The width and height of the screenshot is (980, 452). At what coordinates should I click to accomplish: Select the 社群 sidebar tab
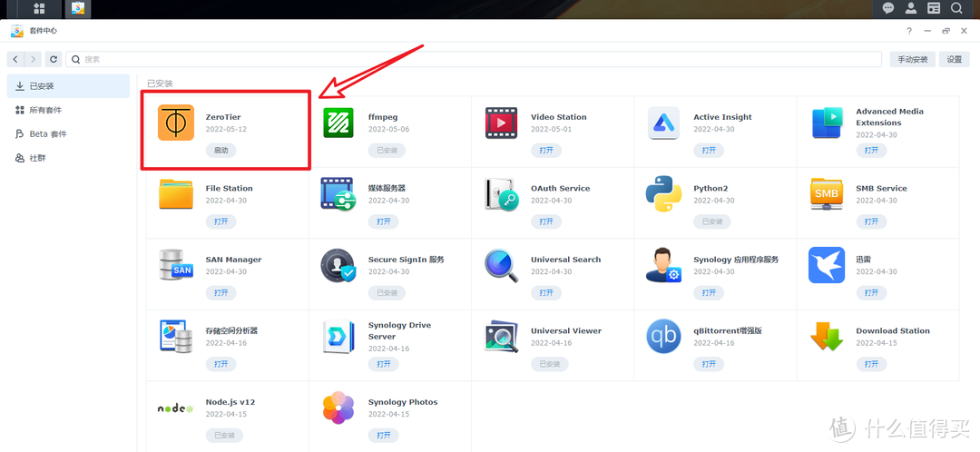pyautogui.click(x=68, y=158)
